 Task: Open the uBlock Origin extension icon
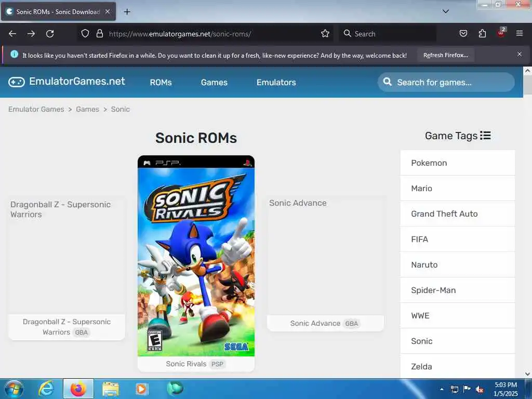tap(501, 33)
